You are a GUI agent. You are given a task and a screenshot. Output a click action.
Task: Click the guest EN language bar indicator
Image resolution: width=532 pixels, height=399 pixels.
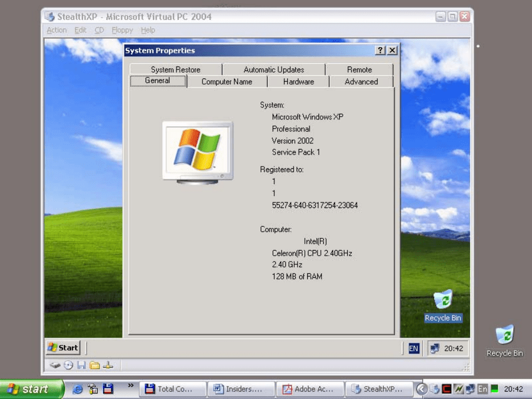tap(414, 348)
